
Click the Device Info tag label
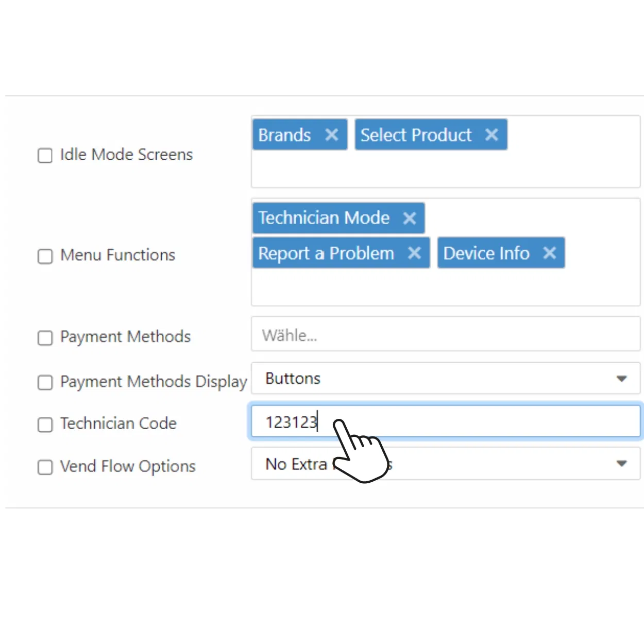tap(486, 253)
